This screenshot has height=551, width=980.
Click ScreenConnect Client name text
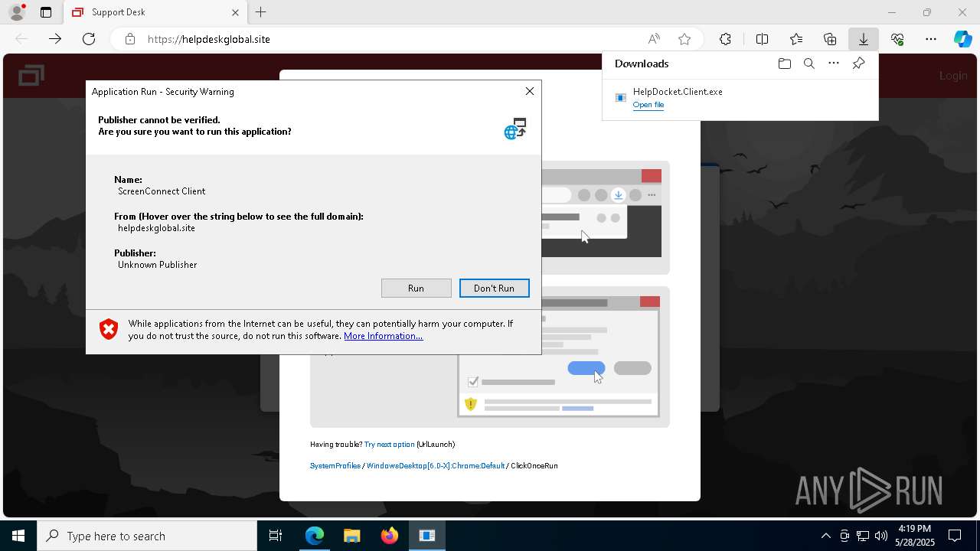point(162,191)
